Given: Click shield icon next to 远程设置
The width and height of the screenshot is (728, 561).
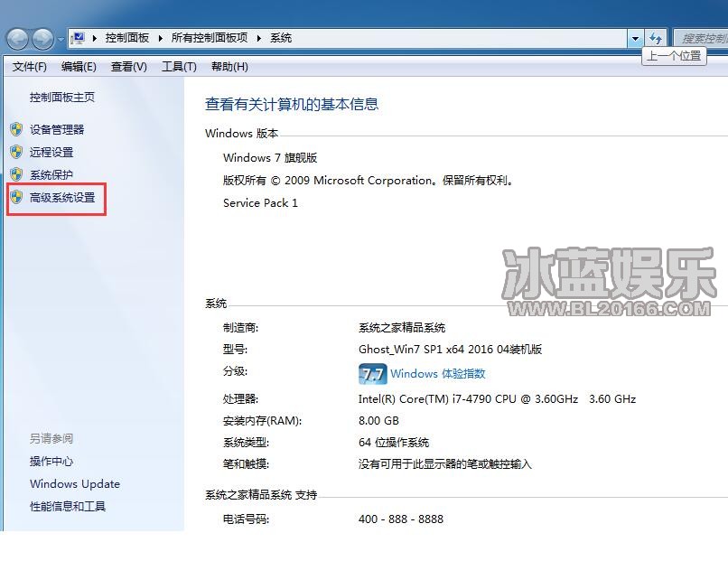Looking at the screenshot, I should click(16, 152).
